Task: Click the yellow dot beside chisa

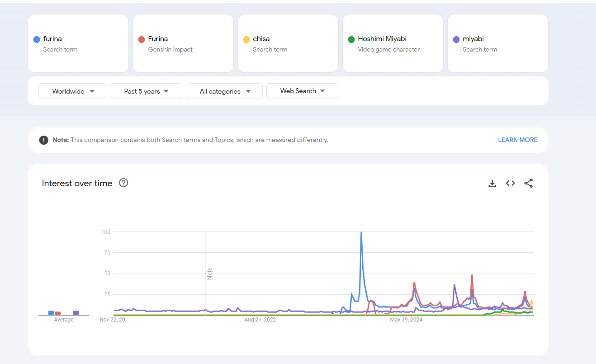Action: tap(246, 39)
